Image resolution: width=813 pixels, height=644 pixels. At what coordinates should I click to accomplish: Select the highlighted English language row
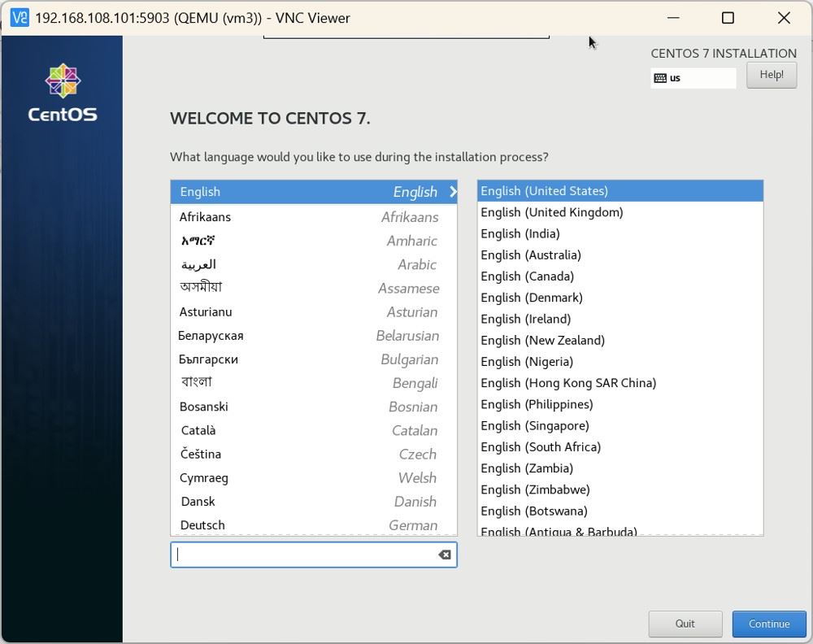coord(314,192)
